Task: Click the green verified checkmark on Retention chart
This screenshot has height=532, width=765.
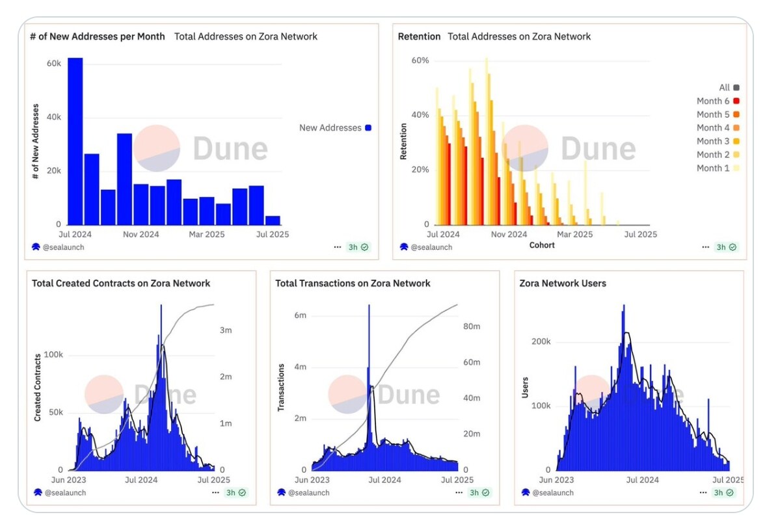Action: (x=731, y=247)
